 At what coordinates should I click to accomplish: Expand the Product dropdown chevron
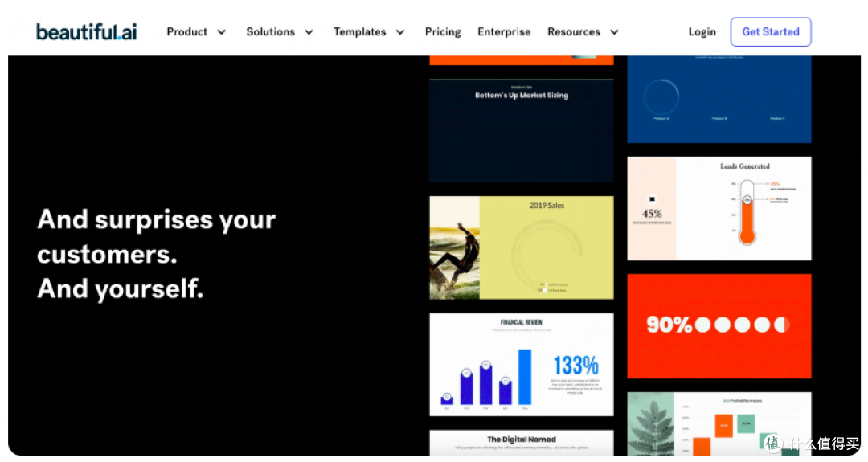pos(222,32)
